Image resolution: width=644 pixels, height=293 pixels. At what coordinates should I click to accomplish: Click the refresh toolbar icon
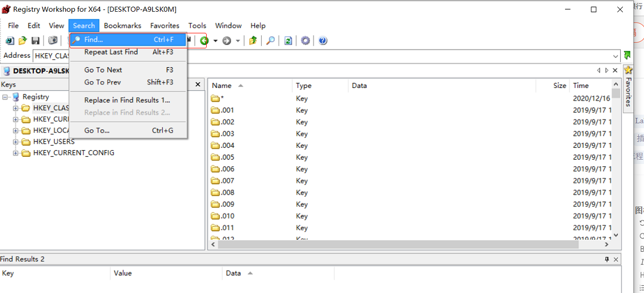coord(288,41)
